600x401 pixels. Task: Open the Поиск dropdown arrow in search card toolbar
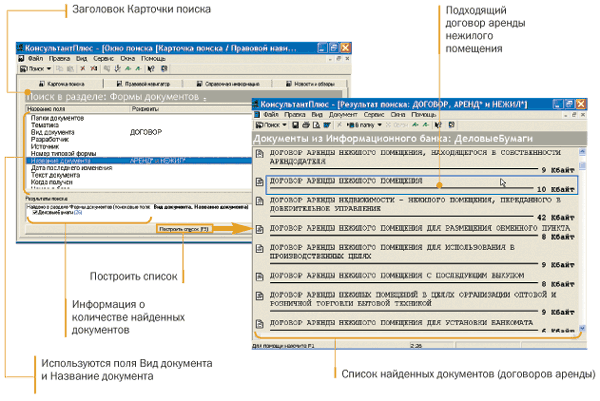(49, 69)
